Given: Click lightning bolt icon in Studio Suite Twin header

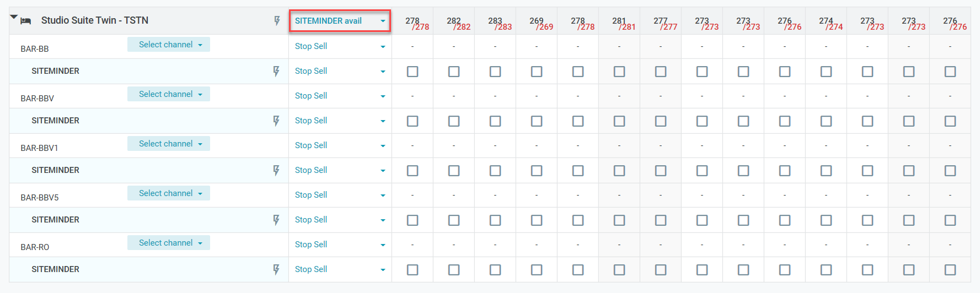Looking at the screenshot, I should [x=277, y=21].
